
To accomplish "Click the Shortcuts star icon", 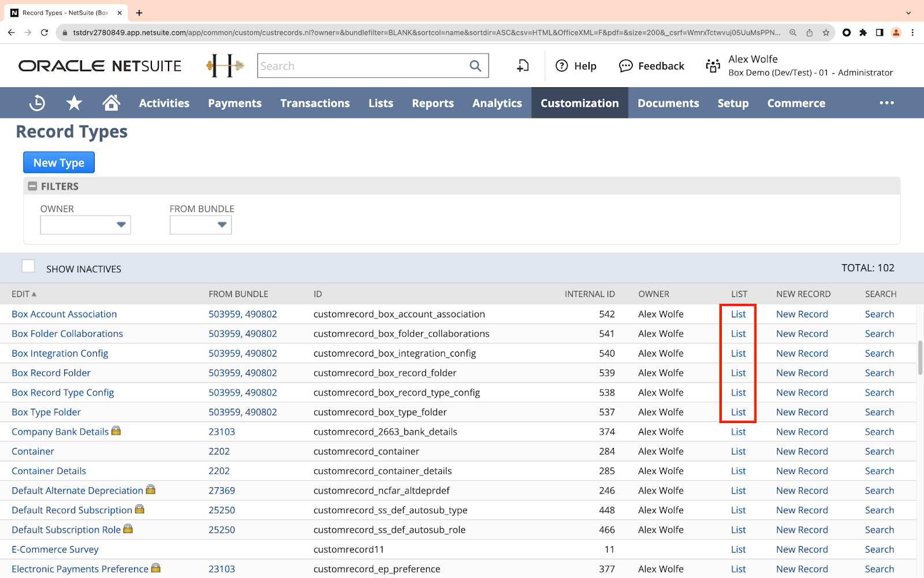I will [74, 103].
